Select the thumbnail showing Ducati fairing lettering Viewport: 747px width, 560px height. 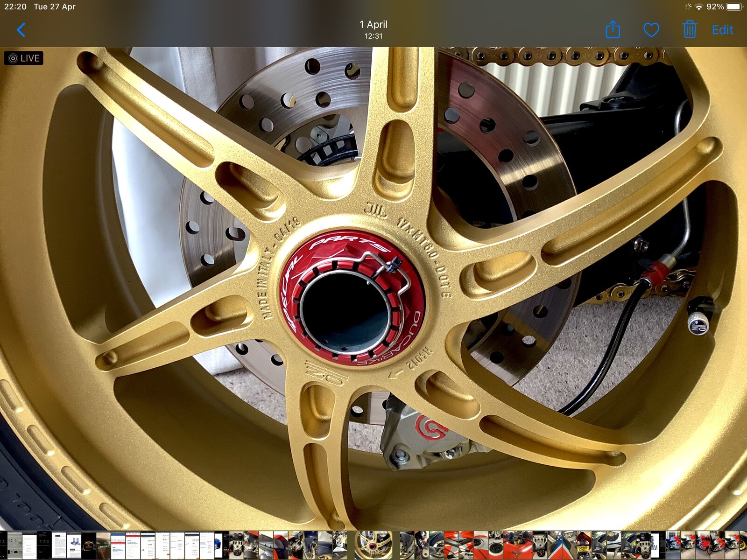click(x=467, y=545)
